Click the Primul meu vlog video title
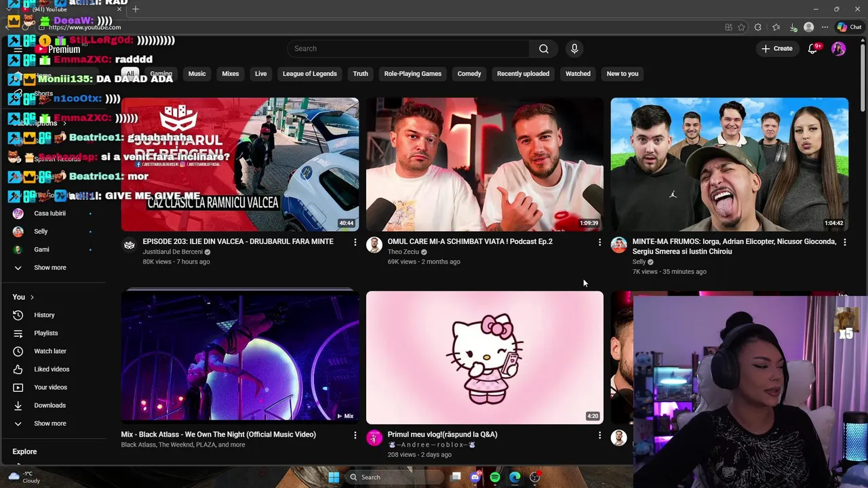The width and height of the screenshot is (868, 488). 442,434
